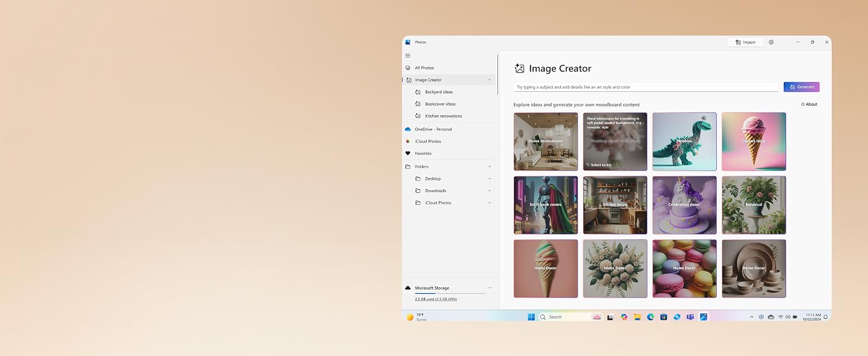Click the Photos app taskbar icon
This screenshot has height=356, width=868.
pos(704,317)
